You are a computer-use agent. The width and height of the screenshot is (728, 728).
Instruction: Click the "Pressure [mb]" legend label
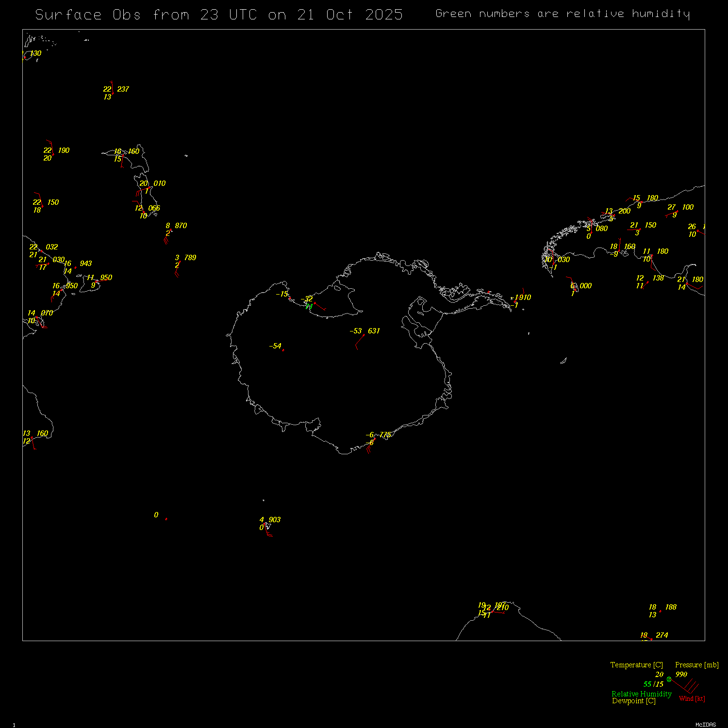click(696, 665)
